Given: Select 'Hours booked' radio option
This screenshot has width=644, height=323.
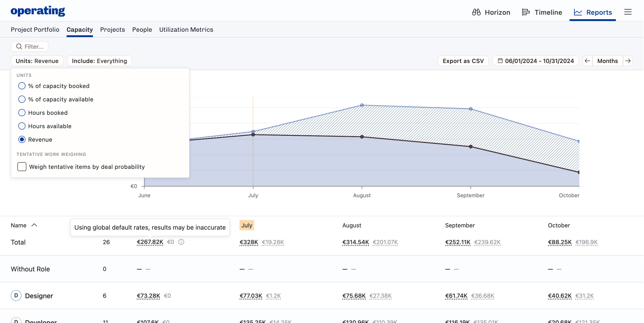Looking at the screenshot, I should click(x=22, y=113).
